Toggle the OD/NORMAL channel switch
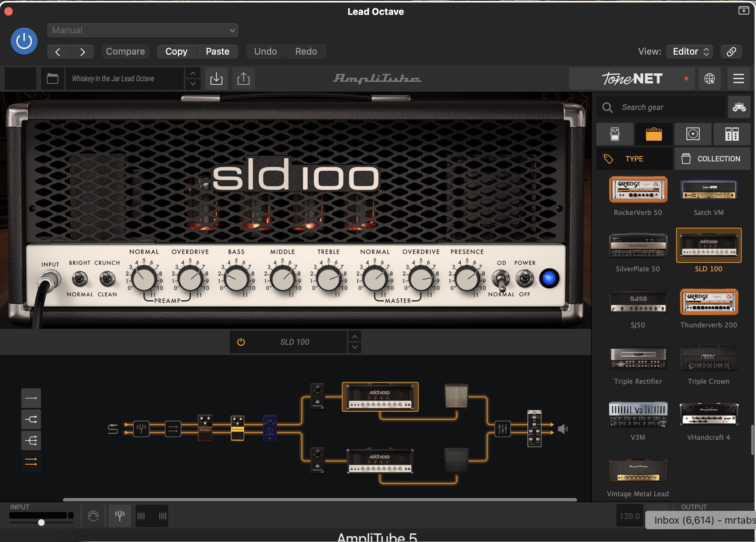The image size is (756, 542). click(x=500, y=280)
